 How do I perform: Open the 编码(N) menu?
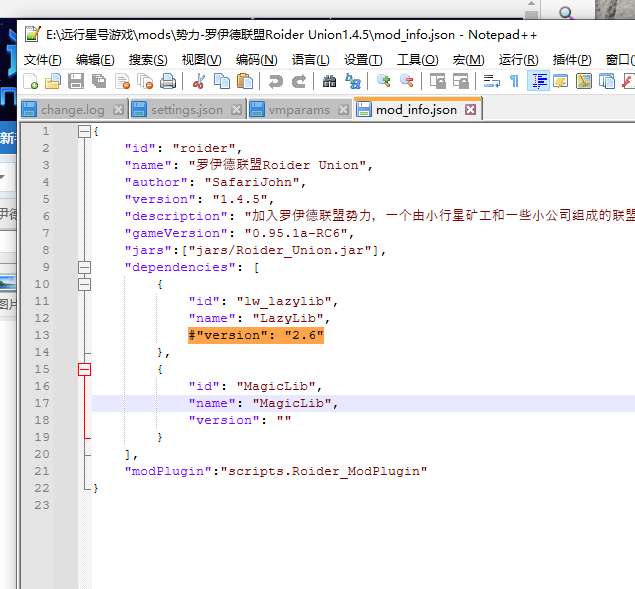pos(255,59)
